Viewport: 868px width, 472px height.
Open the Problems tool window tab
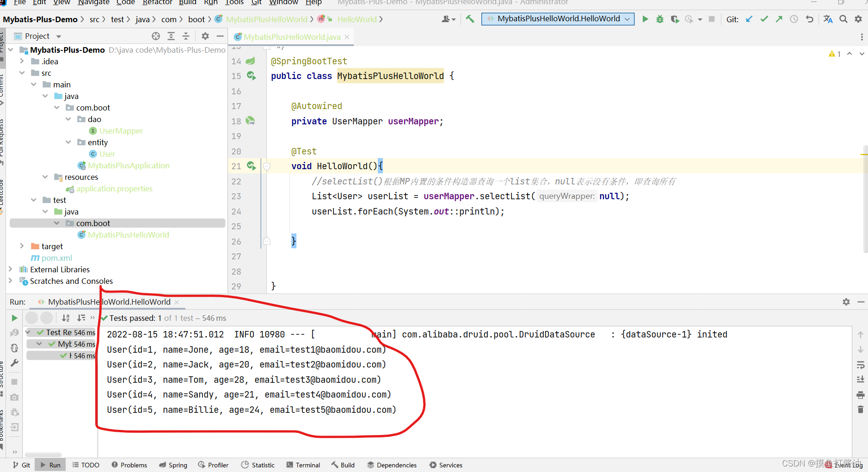click(129, 465)
